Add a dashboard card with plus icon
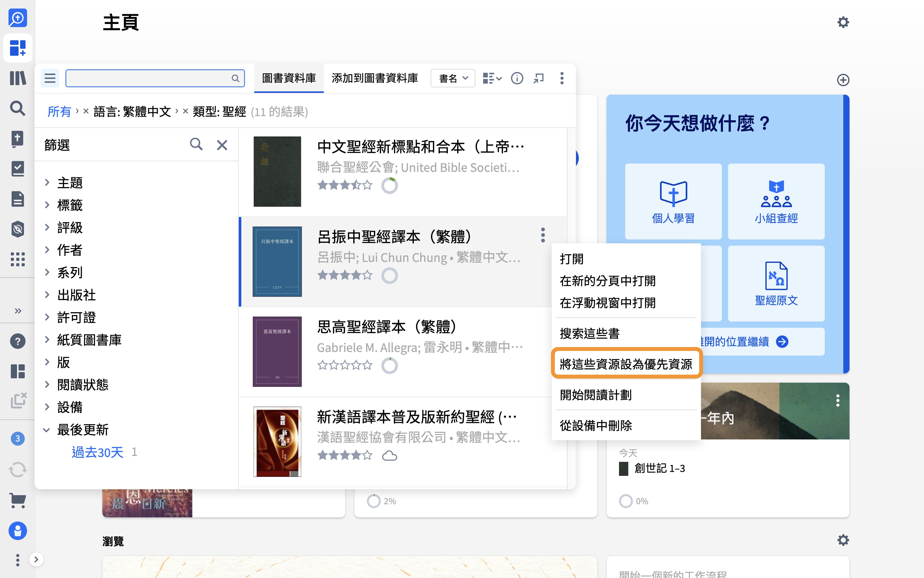The height and width of the screenshot is (578, 924). point(843,80)
